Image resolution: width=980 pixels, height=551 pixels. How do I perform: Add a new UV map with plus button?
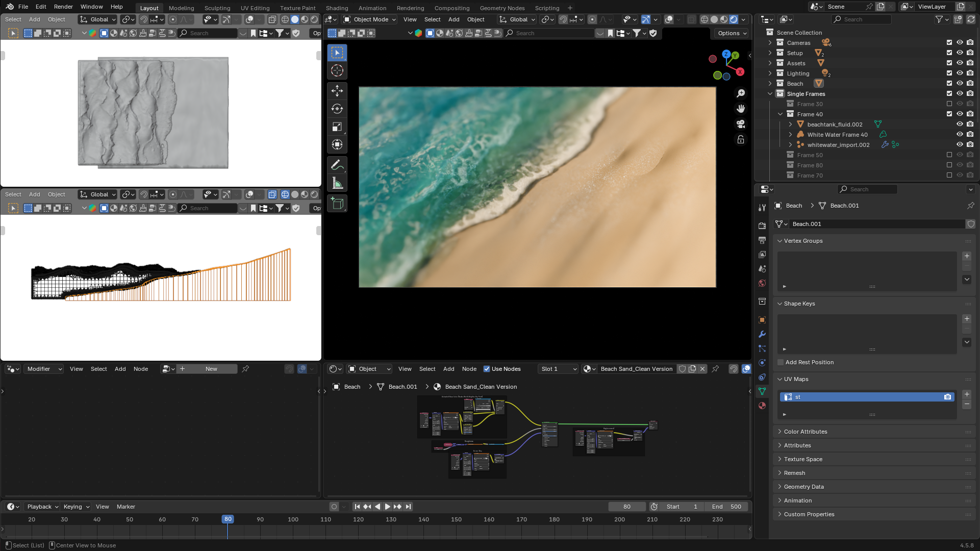tap(967, 394)
